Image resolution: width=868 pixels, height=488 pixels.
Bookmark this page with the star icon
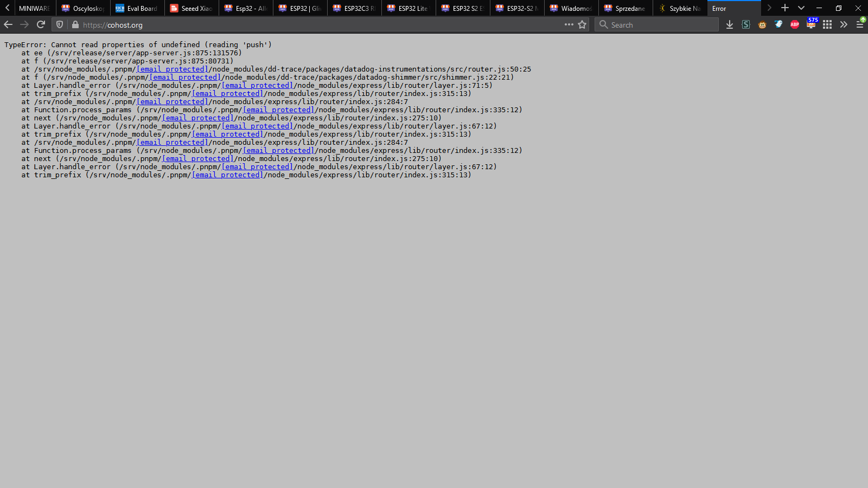582,24
